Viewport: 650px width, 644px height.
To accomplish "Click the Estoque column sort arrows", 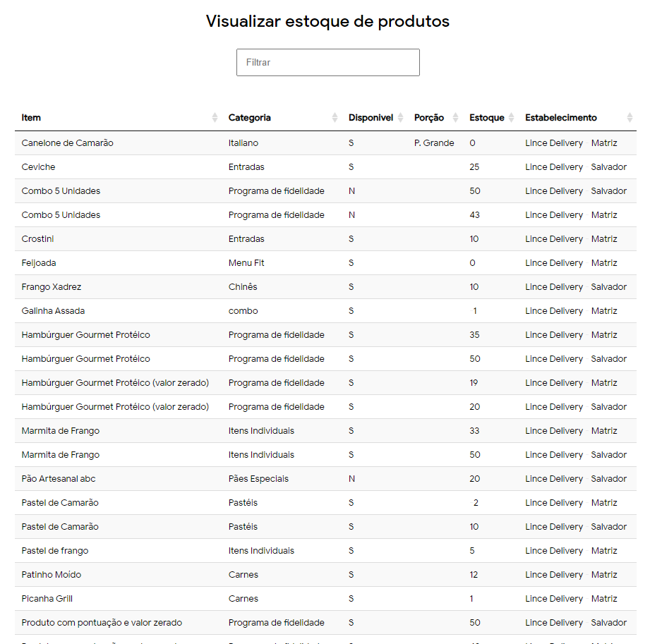I will (511, 118).
